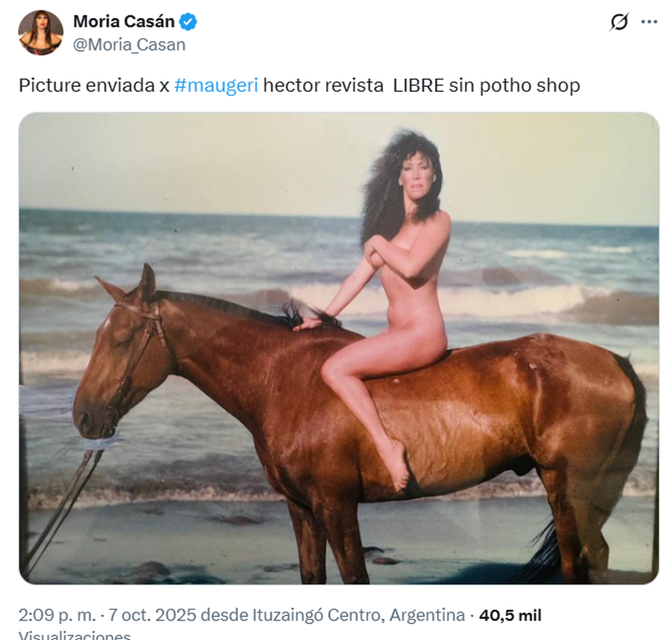This screenshot has height=640, width=672.
Task: Open the Ituzaingó Centro, Argentina location
Action: point(358,615)
